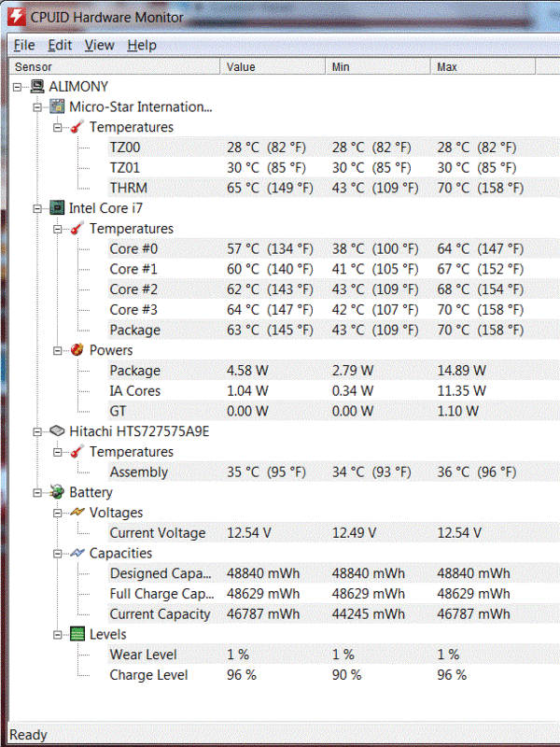This screenshot has width=560, height=747.
Task: Select the Package temperature row
Action: click(334, 330)
